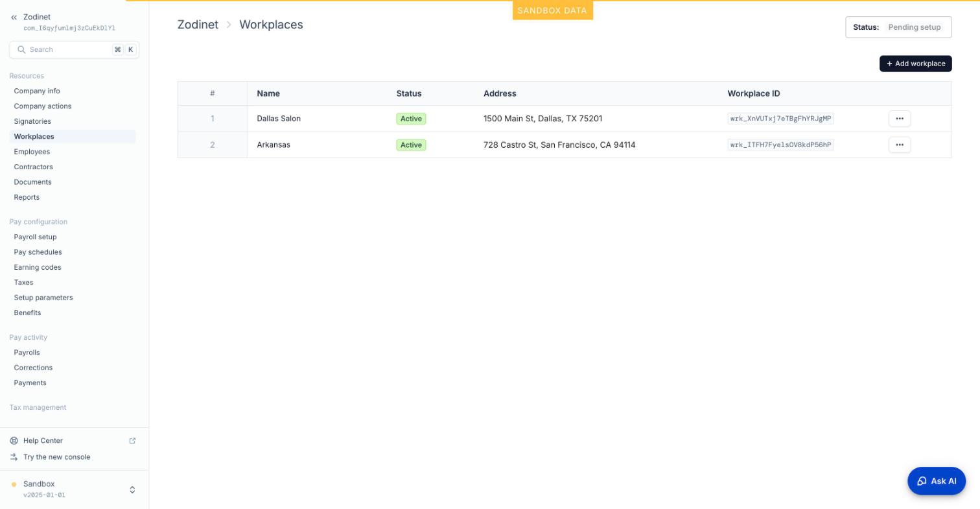Open Help Center link
Viewport: 980px width, 509px height.
43,441
